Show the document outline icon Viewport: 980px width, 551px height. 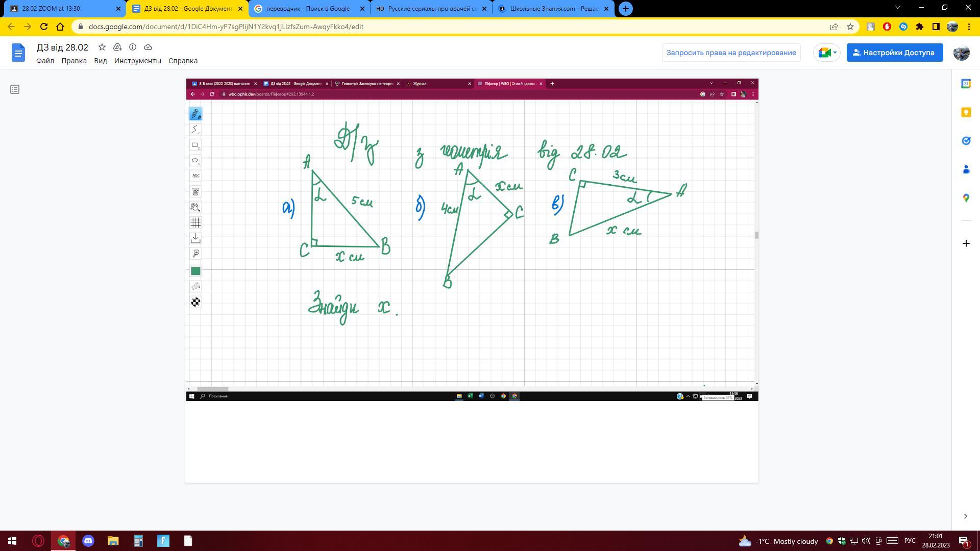(15, 89)
